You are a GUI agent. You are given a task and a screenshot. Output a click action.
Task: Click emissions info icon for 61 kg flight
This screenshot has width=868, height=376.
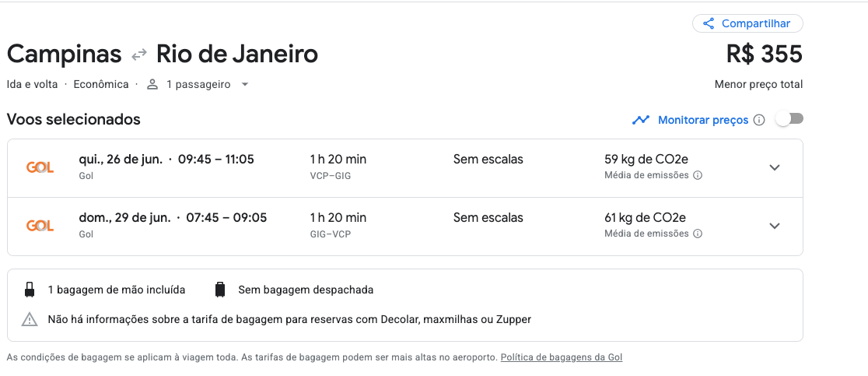click(698, 234)
